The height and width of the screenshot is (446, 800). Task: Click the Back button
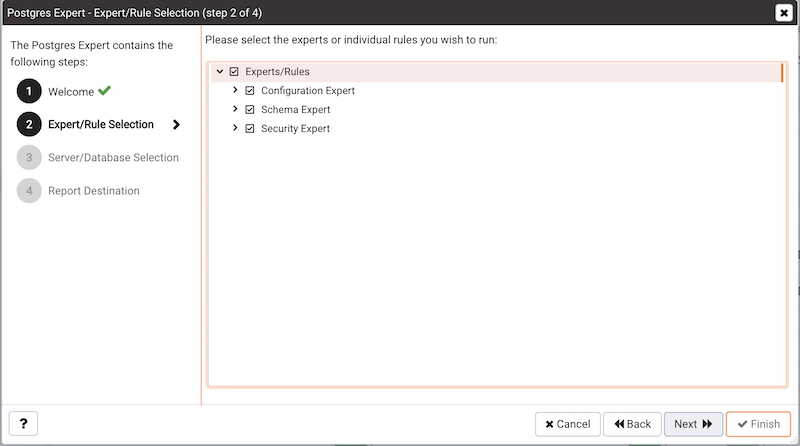click(x=632, y=424)
